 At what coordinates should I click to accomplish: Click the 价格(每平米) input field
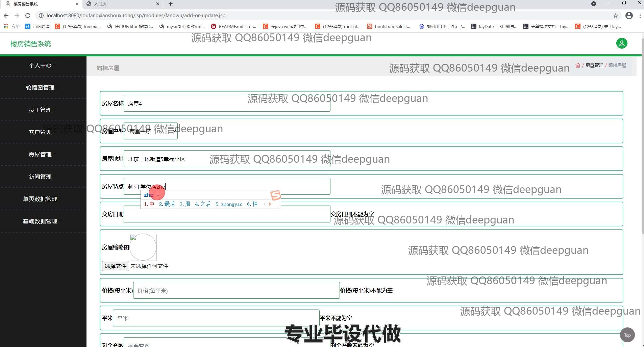click(x=236, y=290)
